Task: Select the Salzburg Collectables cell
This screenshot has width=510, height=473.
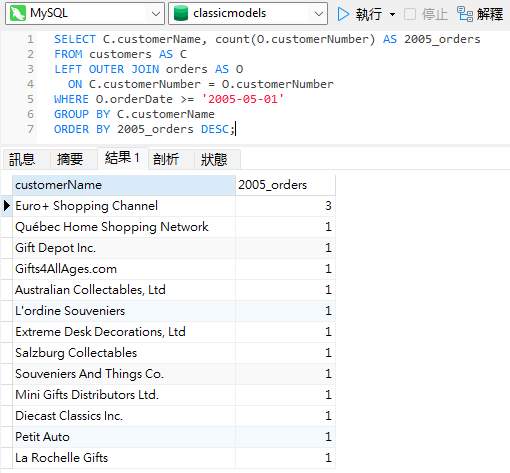Action: click(x=124, y=353)
